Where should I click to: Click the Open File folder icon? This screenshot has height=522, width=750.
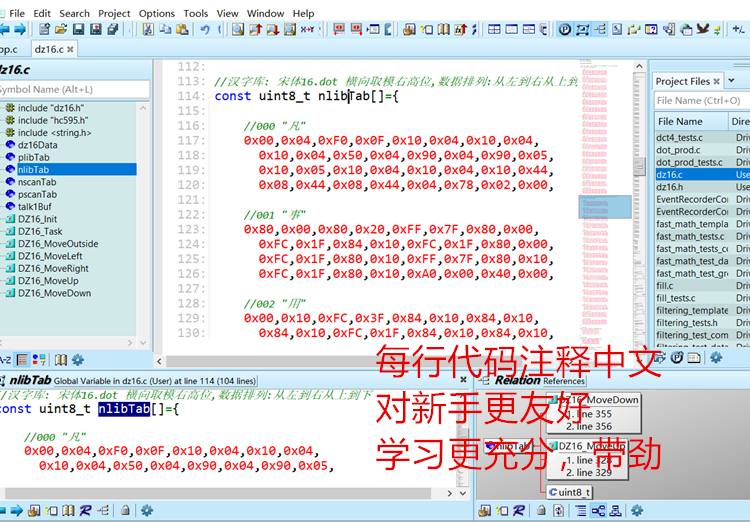click(61, 30)
